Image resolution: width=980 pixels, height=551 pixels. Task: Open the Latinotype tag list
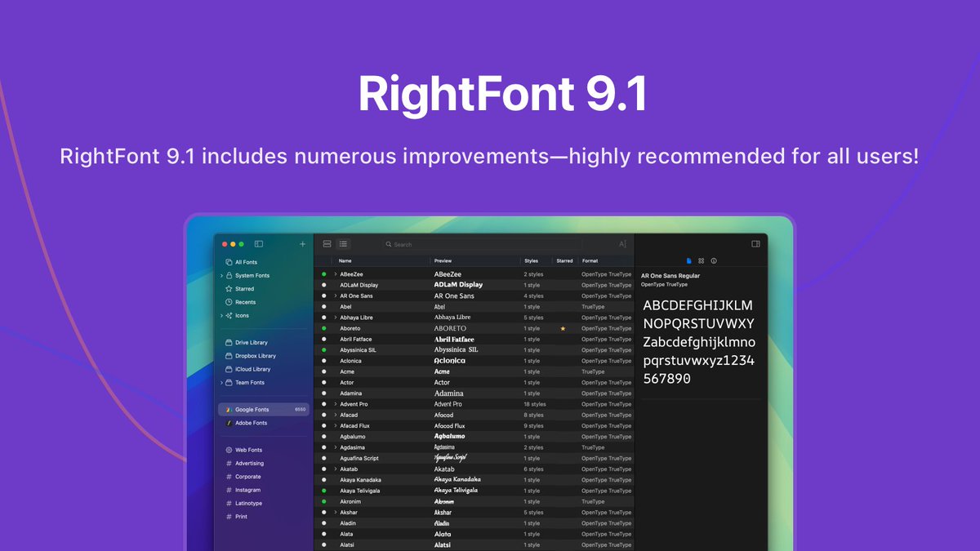263,504
